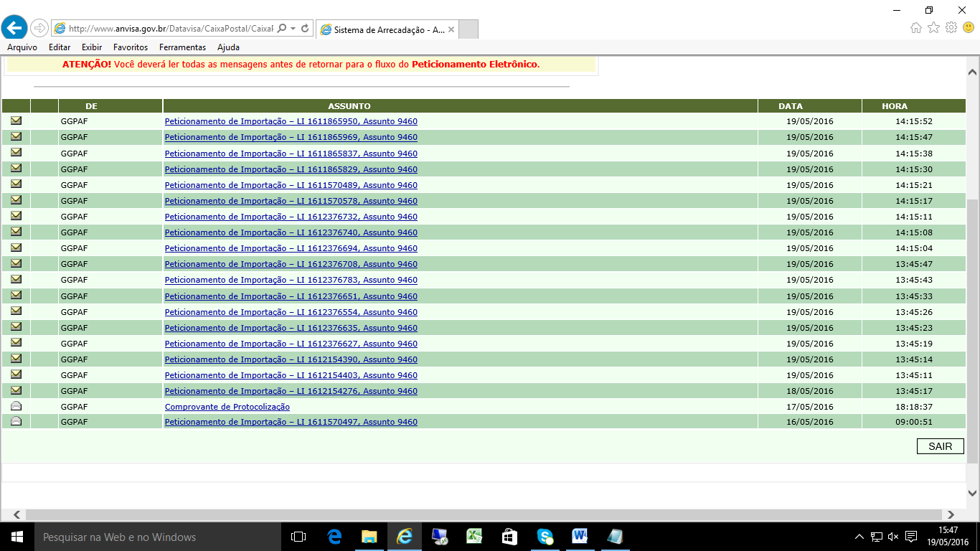Click the search magnifier in address bar

tap(281, 29)
